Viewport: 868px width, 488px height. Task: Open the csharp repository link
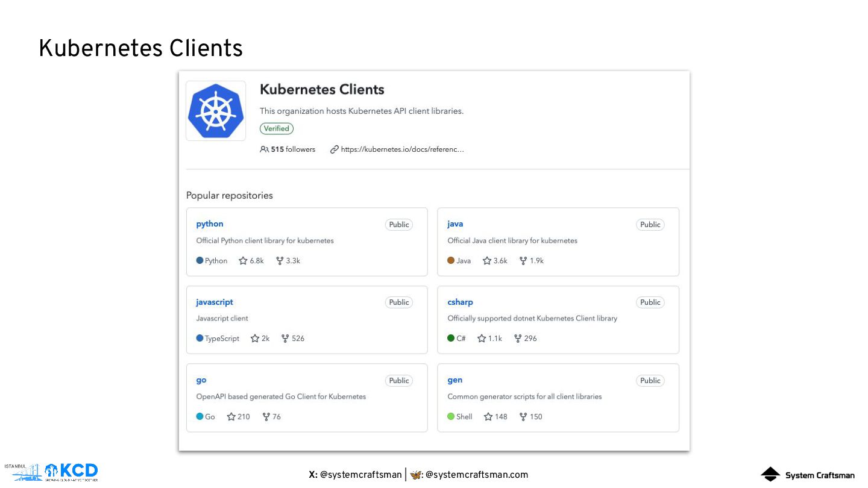[460, 302]
